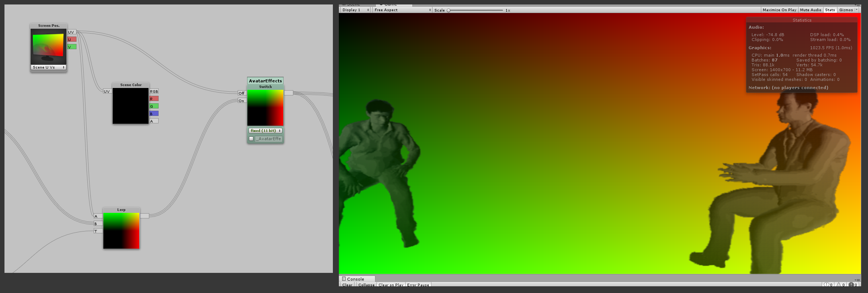868x293 pixels.
Task: Click the Clear button in the Console
Action: (347, 285)
